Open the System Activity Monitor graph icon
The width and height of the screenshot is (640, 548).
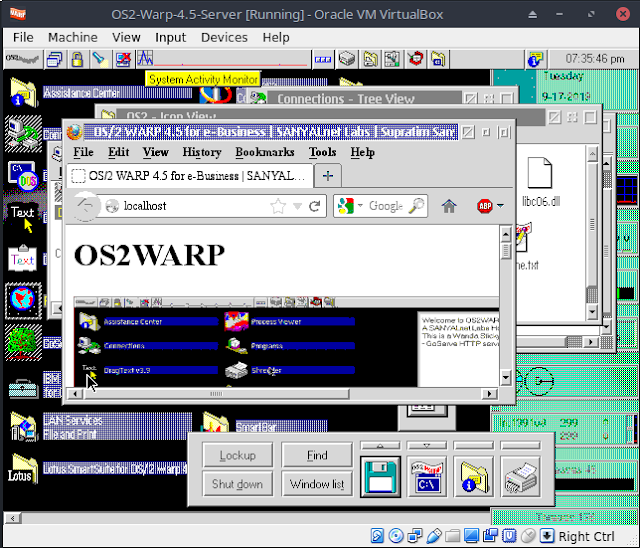[x=145, y=58]
